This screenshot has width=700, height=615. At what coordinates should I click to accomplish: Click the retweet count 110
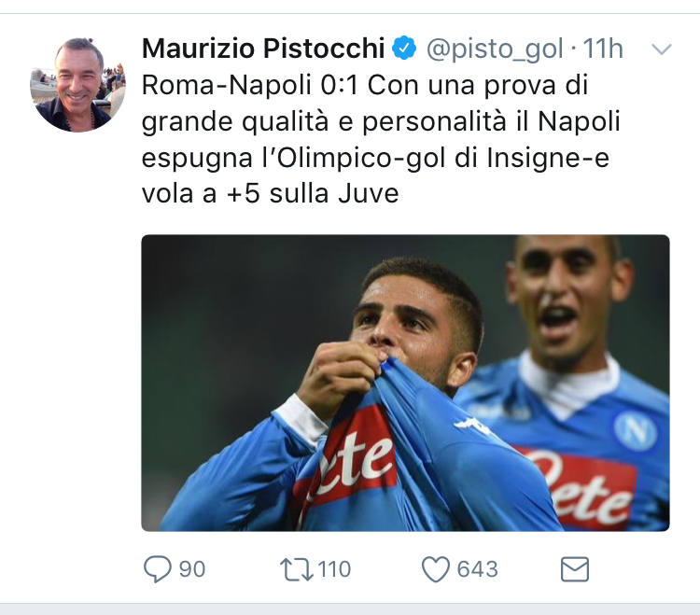[331, 568]
